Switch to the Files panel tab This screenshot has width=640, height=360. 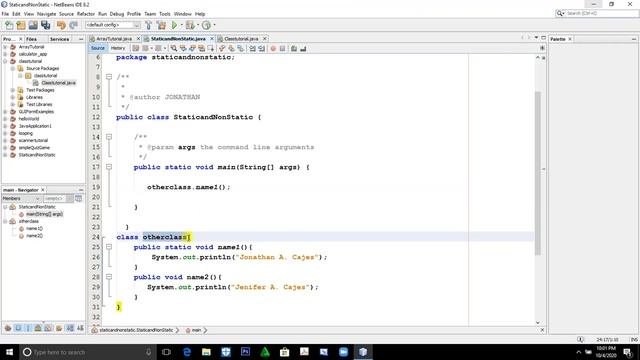coord(31,39)
